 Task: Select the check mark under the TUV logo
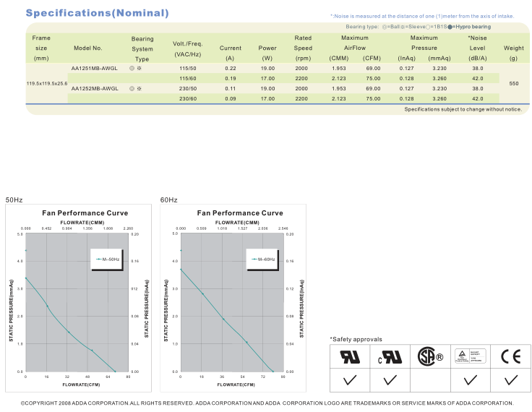pyautogui.click(x=471, y=380)
